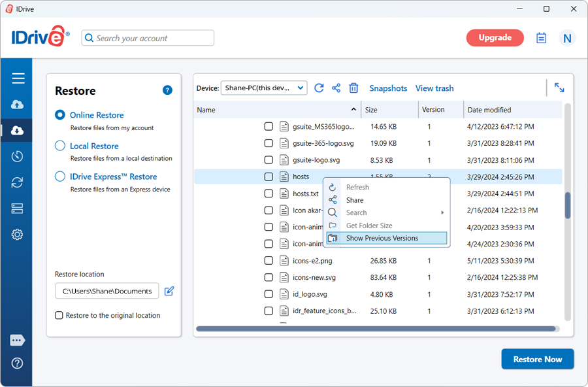Open the Settings gear in sidebar

(x=18, y=235)
